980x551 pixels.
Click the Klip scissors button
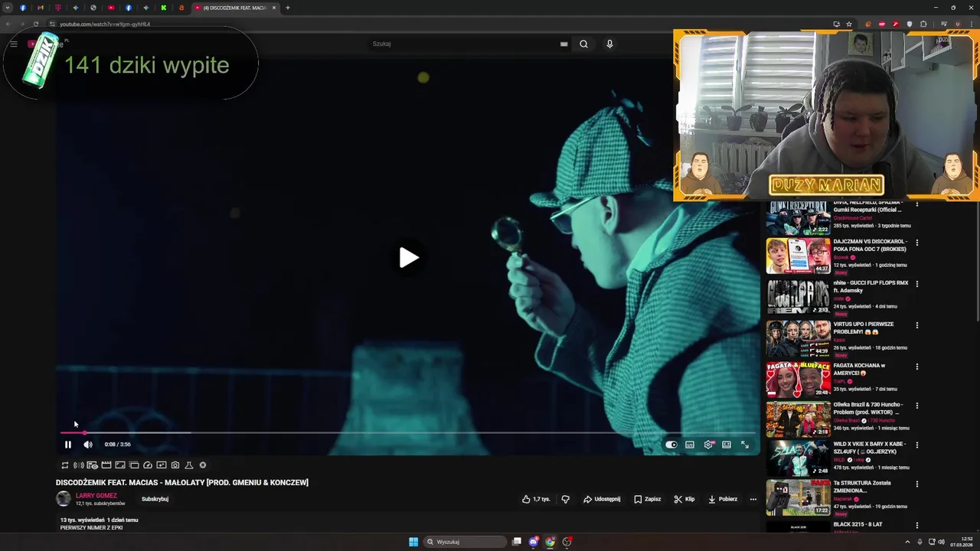pyautogui.click(x=684, y=499)
